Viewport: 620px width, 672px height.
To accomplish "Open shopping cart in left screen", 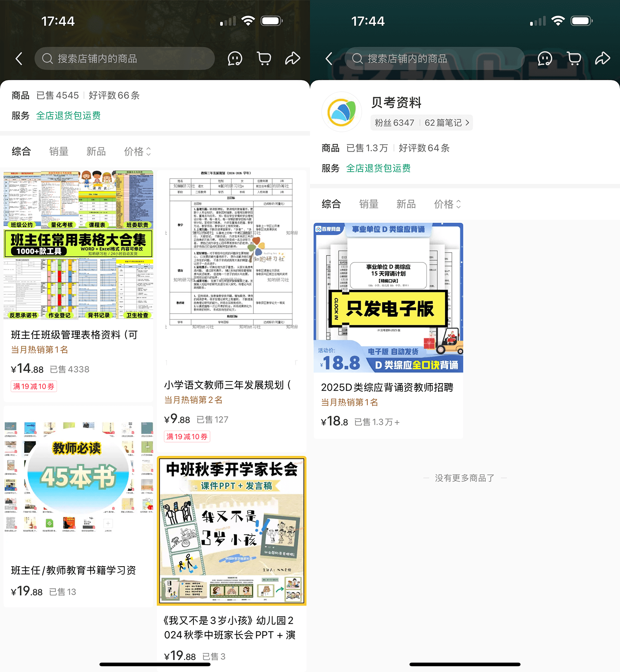I will pyautogui.click(x=264, y=59).
